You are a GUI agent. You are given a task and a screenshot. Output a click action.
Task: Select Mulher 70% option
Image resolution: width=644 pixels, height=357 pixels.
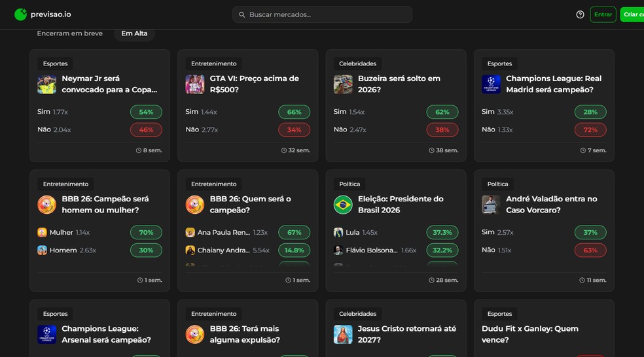(x=146, y=232)
